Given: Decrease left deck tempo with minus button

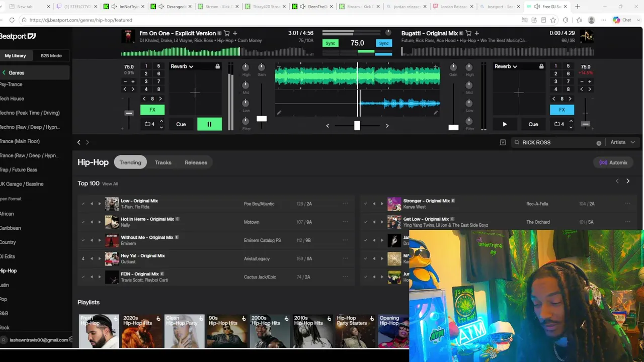Looking at the screenshot, I should pos(125,81).
